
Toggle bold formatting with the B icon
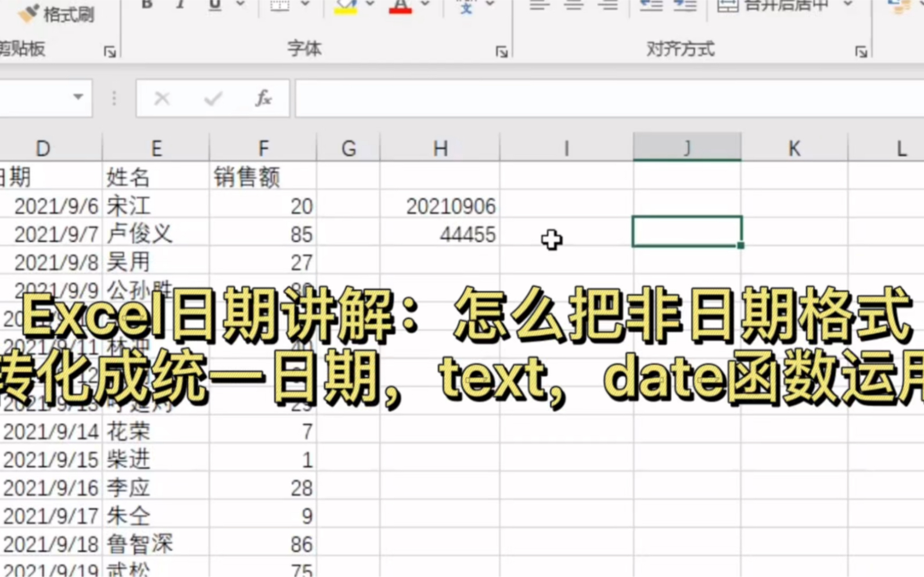point(147,5)
